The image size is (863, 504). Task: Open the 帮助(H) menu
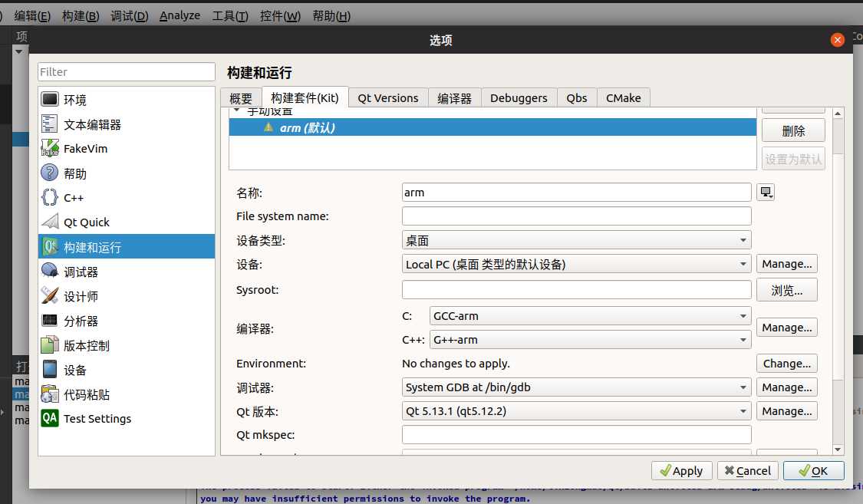331,15
